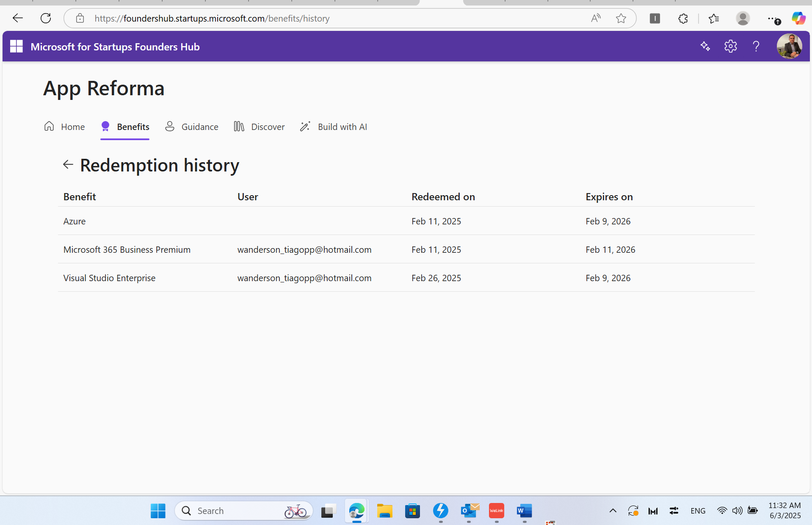Viewport: 812px width, 525px height.
Task: Open Microsoft Store from the taskbar
Action: click(x=412, y=511)
